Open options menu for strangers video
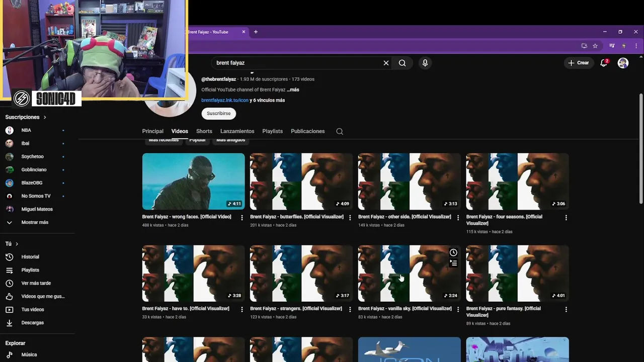The width and height of the screenshot is (644, 362). [x=350, y=310]
